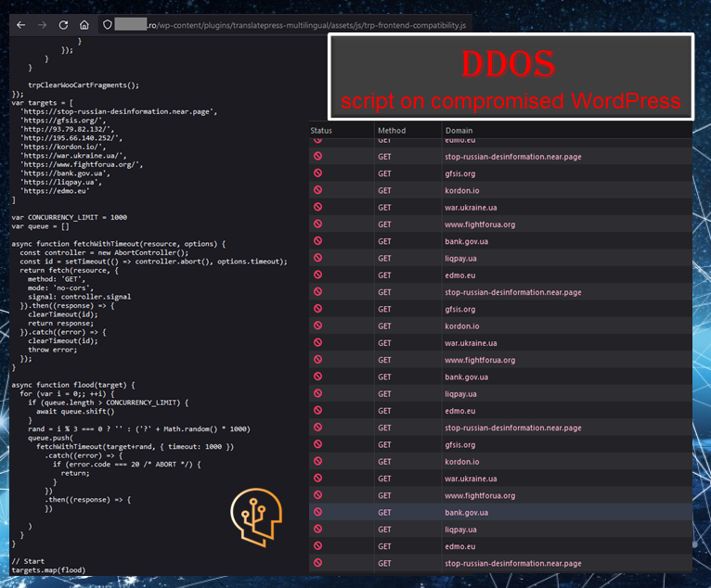Click the 'throw error;' line
The image size is (711, 588).
tap(53, 350)
